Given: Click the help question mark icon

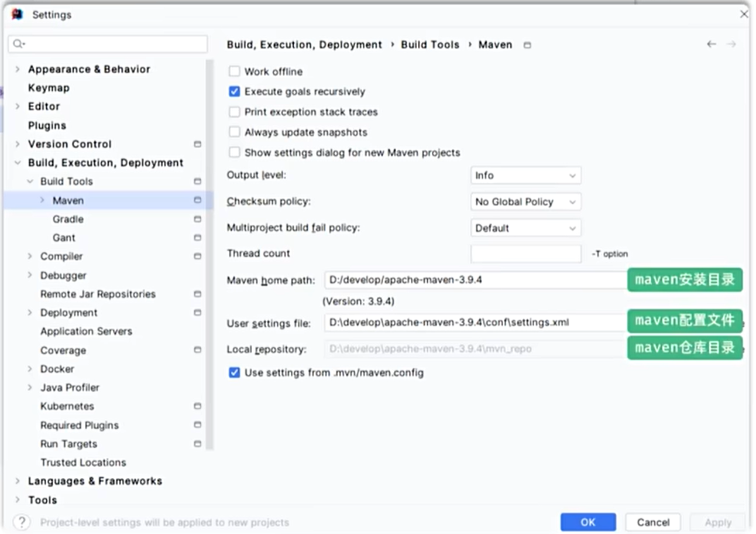Looking at the screenshot, I should (x=22, y=522).
